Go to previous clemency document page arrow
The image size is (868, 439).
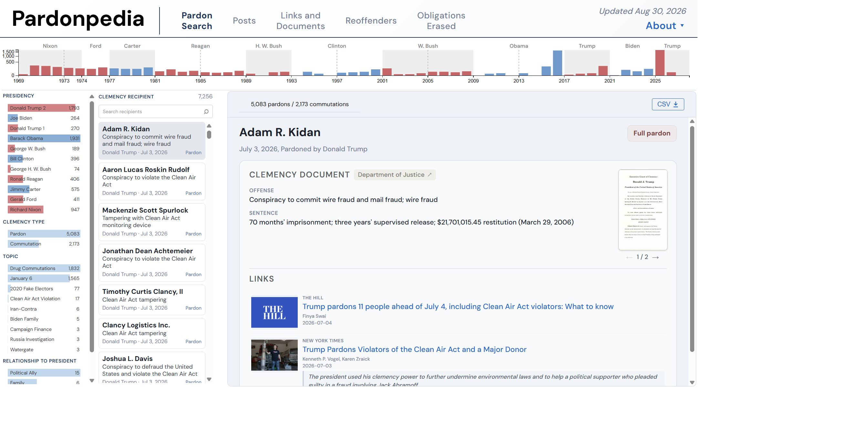pos(629,257)
